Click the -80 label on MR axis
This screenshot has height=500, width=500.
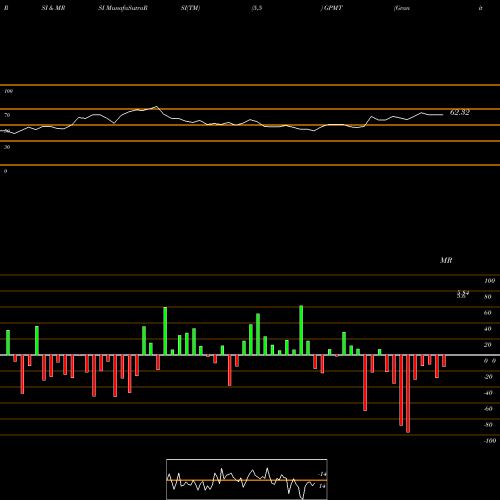[488, 425]
